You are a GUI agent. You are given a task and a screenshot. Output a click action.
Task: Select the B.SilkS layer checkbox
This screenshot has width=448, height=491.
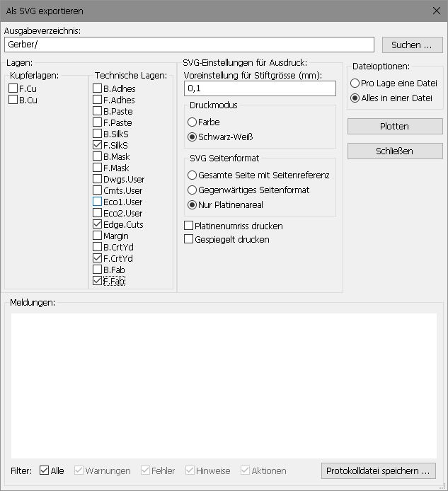coord(98,134)
